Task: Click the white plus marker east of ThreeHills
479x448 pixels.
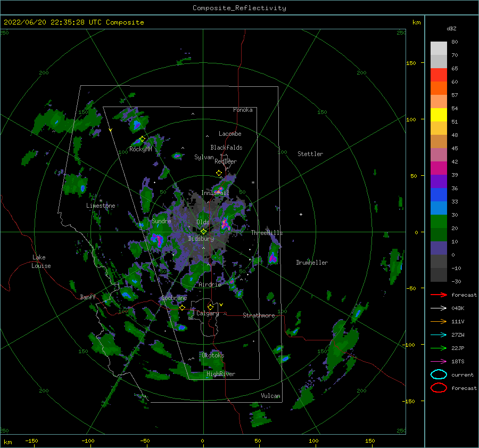Action: click(301, 214)
